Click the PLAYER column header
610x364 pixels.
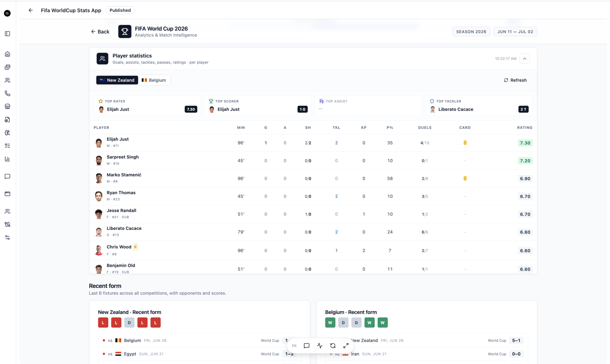[101, 127]
